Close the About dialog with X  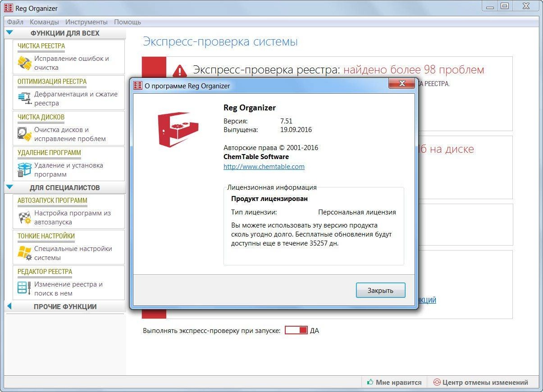402,84
